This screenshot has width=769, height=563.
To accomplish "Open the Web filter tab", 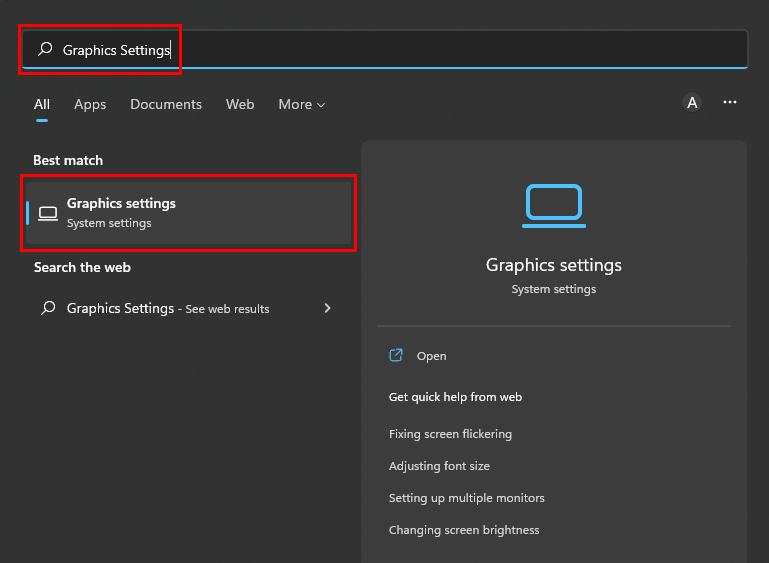I will (x=240, y=104).
